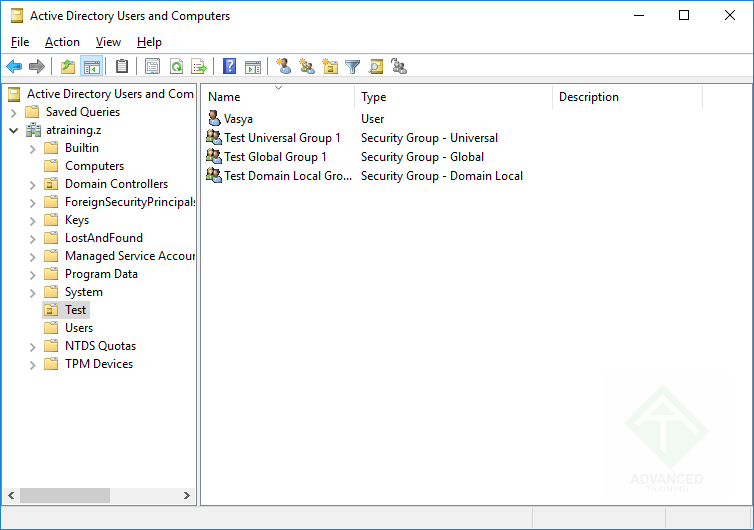This screenshot has width=754, height=530.
Task: Open Help via the question mark icon
Action: tap(229, 67)
